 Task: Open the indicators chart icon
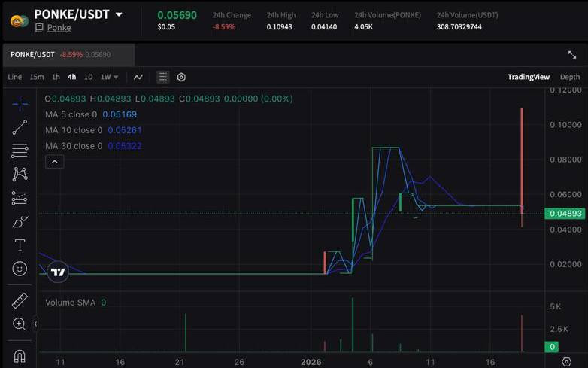(138, 77)
